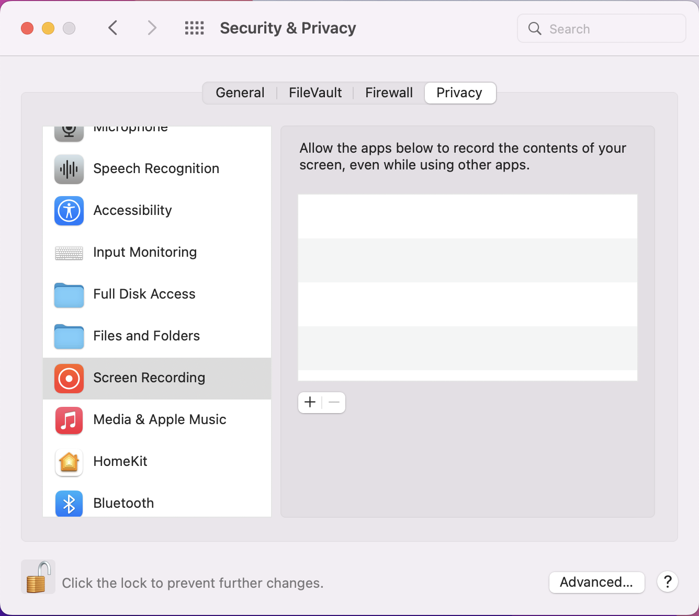Select the Full Disk Access folder icon
Screen dimensions: 699x616
[69, 295]
